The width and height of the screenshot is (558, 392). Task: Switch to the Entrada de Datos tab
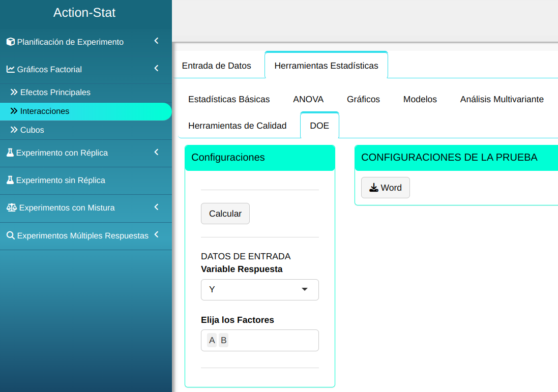tap(216, 66)
